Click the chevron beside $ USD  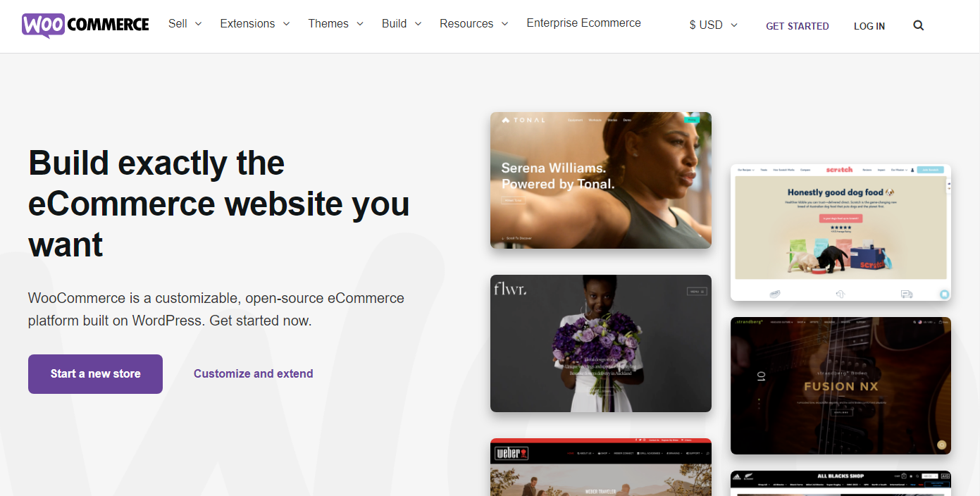click(734, 25)
